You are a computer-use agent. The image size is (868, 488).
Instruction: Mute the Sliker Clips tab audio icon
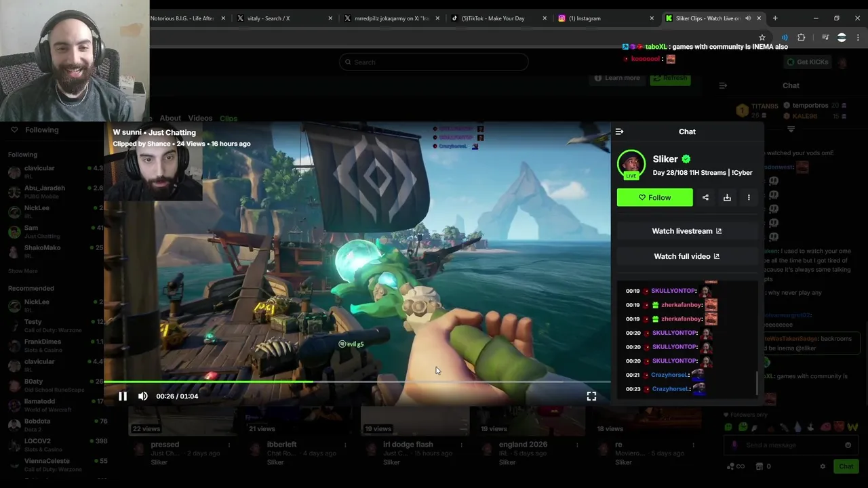(748, 18)
